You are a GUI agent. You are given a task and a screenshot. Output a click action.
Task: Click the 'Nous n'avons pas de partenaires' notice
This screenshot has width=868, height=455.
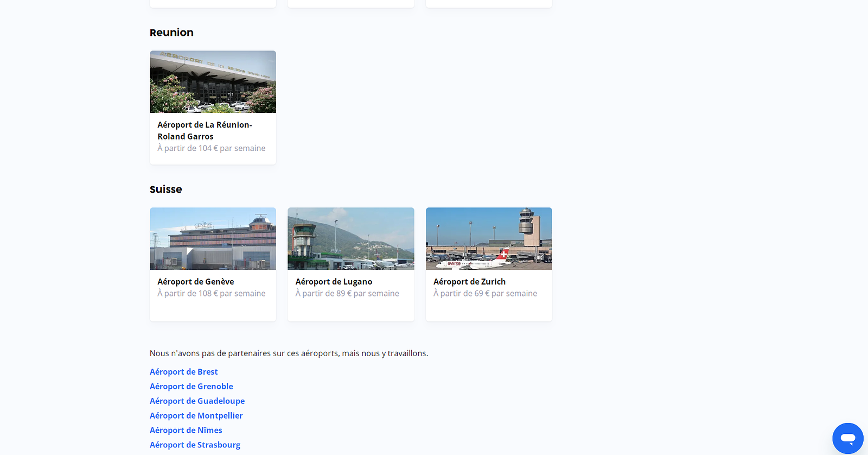pos(289,353)
